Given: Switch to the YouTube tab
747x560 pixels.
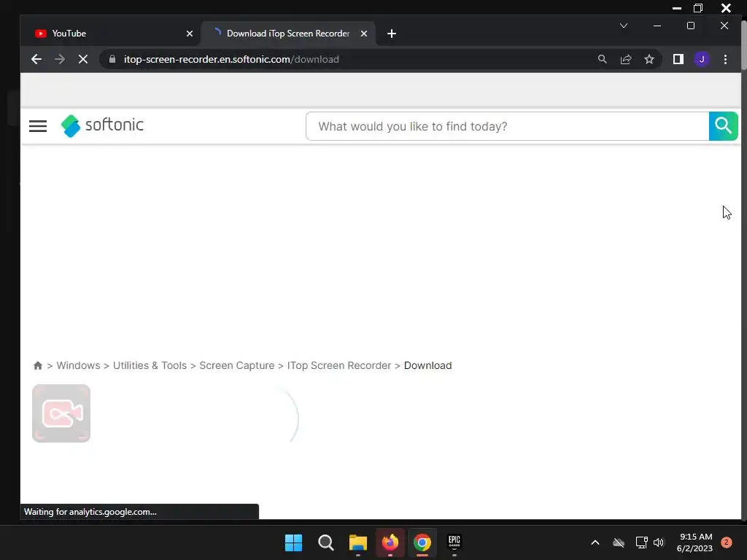Looking at the screenshot, I should pyautogui.click(x=111, y=34).
